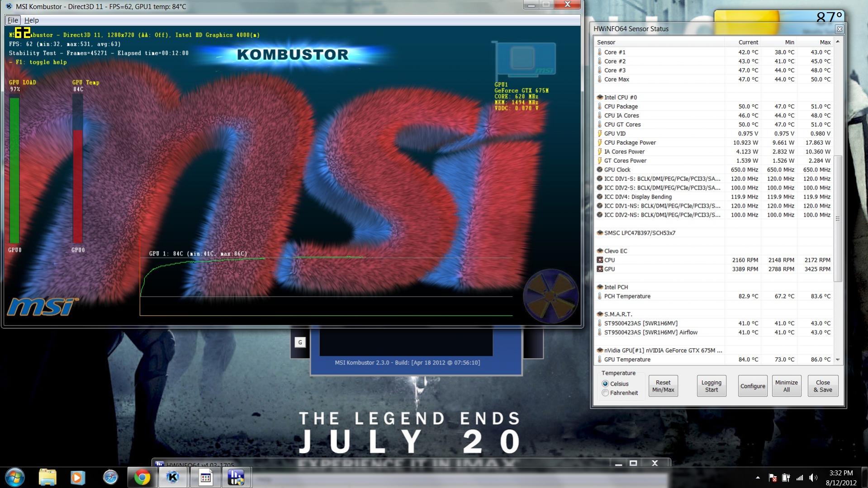Screen dimensions: 868x488
Task: Select the nVidia GPU[#1] GeForce GTX 675M row
Action: click(714, 351)
